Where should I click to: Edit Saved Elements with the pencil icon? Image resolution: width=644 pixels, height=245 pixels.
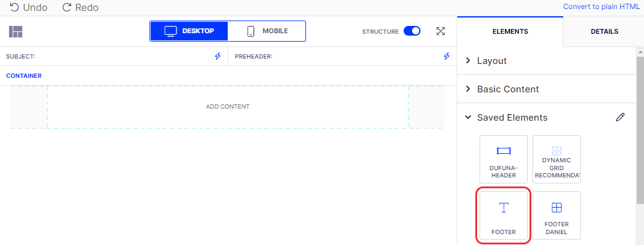click(620, 117)
